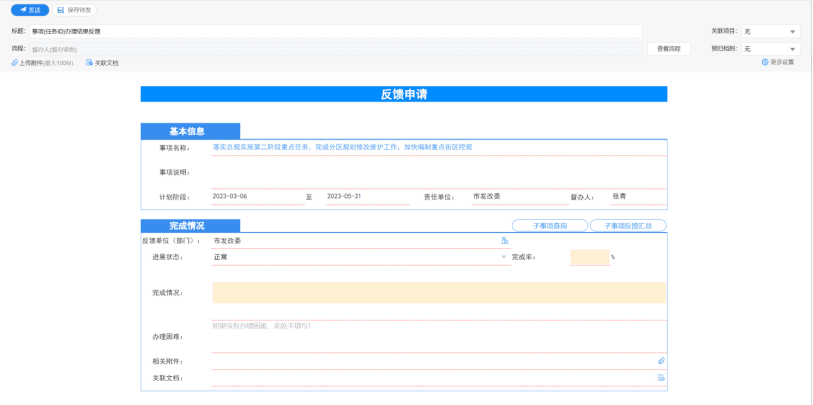Click the 保存待发 save draft button

point(74,10)
